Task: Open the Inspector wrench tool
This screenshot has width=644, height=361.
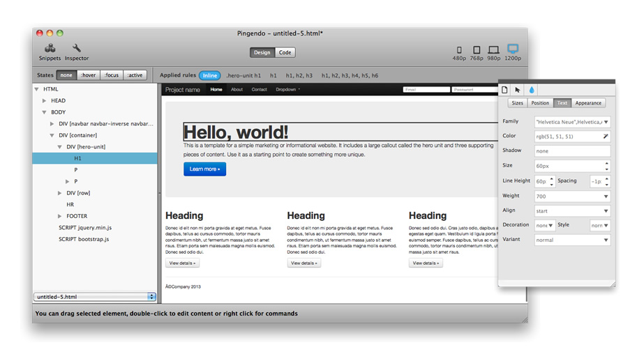Action: [77, 49]
